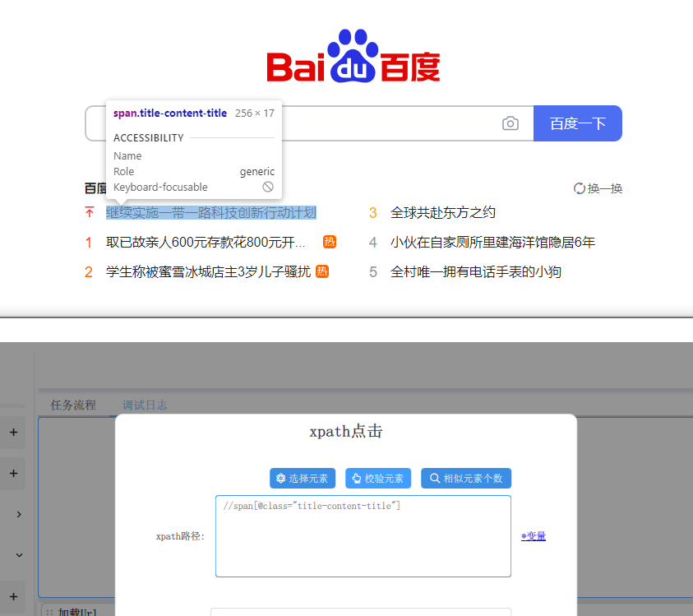Click the 相似元素个数 button
The width and height of the screenshot is (693, 616).
[466, 479]
